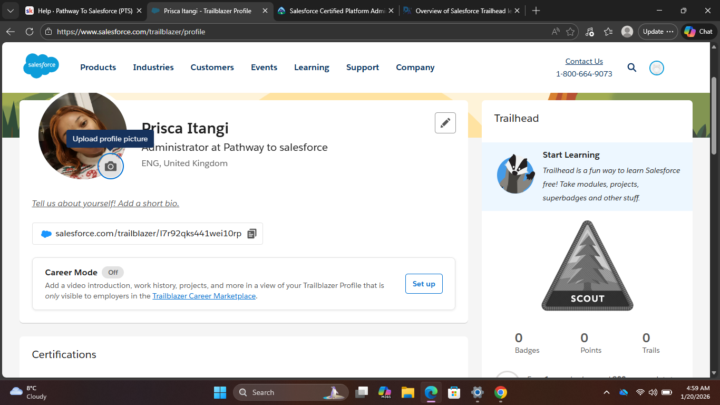The width and height of the screenshot is (720, 405).
Task: Open the Support menu
Action: (362, 68)
